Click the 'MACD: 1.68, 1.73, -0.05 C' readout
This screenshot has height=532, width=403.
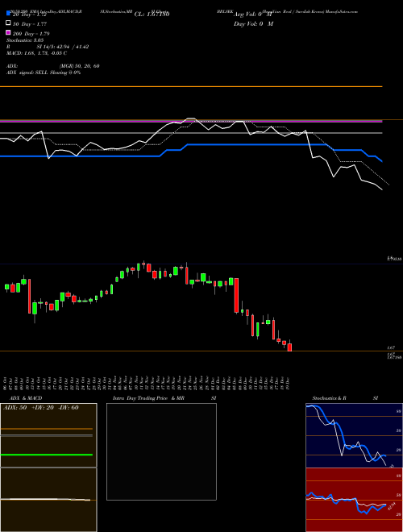(36, 53)
